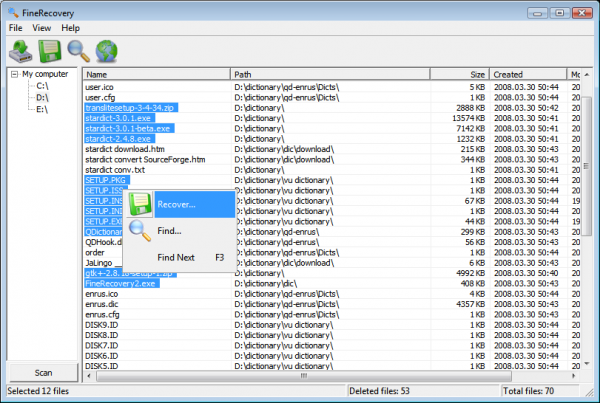Select drive E:\ in the tree
600x403 pixels.
click(42, 109)
